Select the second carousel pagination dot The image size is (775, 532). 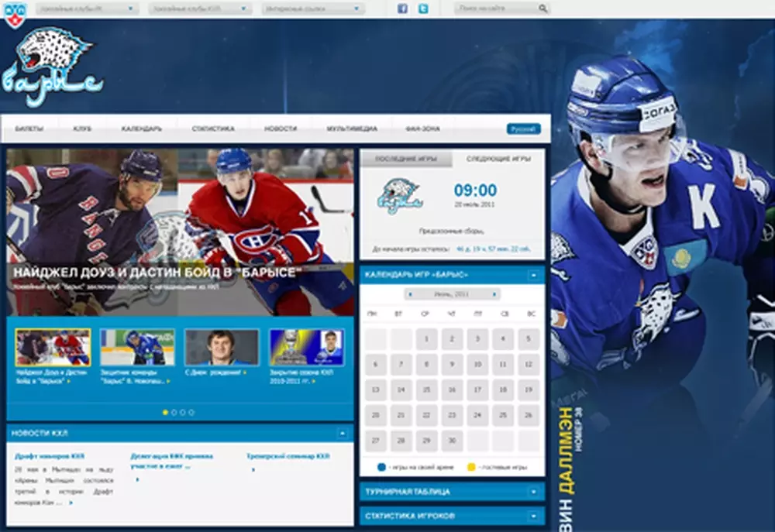pos(174,413)
